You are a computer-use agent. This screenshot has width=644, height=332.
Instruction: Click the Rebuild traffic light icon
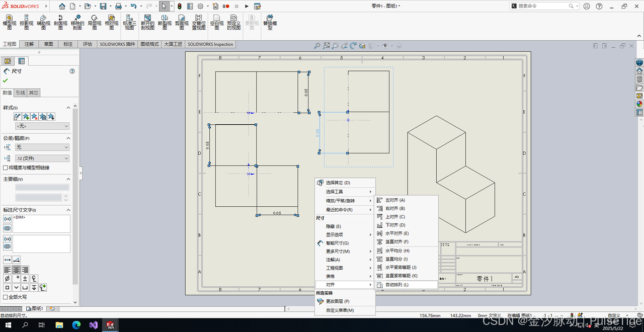pyautogui.click(x=180, y=6)
